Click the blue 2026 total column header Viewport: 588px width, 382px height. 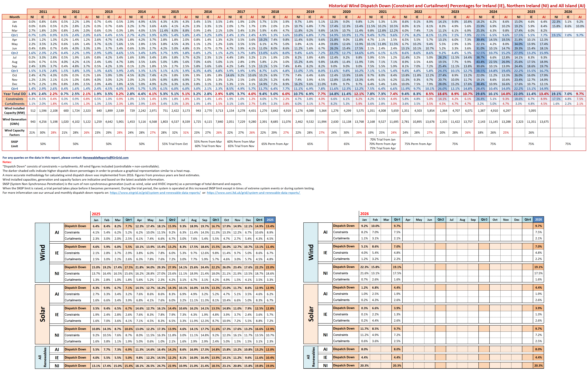(x=538, y=219)
